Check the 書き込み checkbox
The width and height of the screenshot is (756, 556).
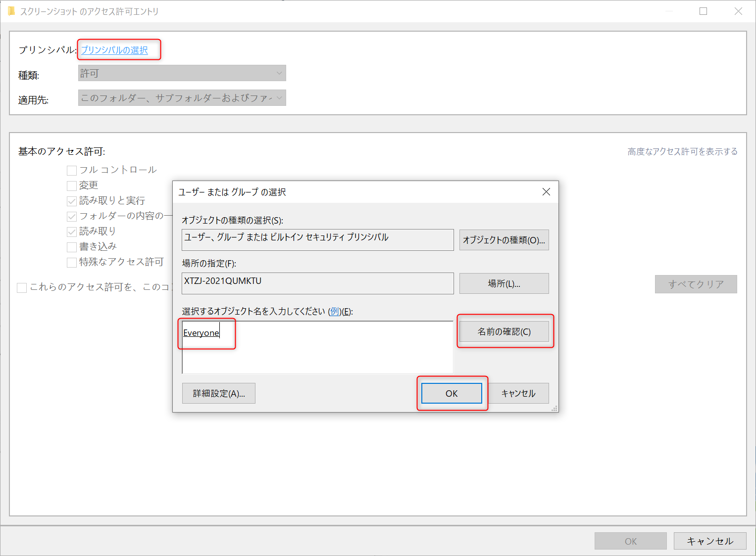pos(72,247)
